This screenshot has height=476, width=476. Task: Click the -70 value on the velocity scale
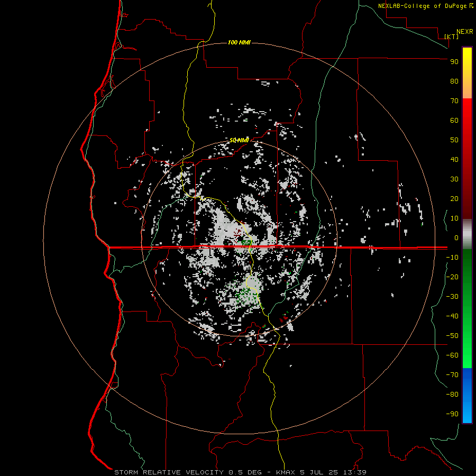point(452,375)
